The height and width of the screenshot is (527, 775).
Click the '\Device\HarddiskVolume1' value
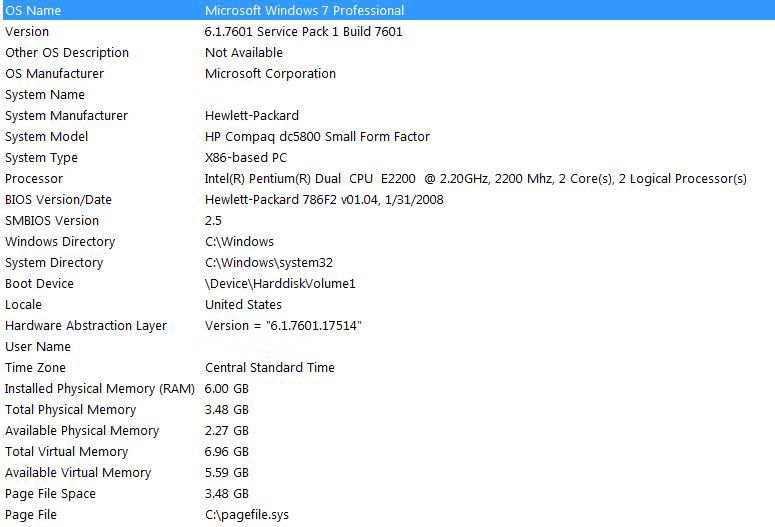[280, 284]
